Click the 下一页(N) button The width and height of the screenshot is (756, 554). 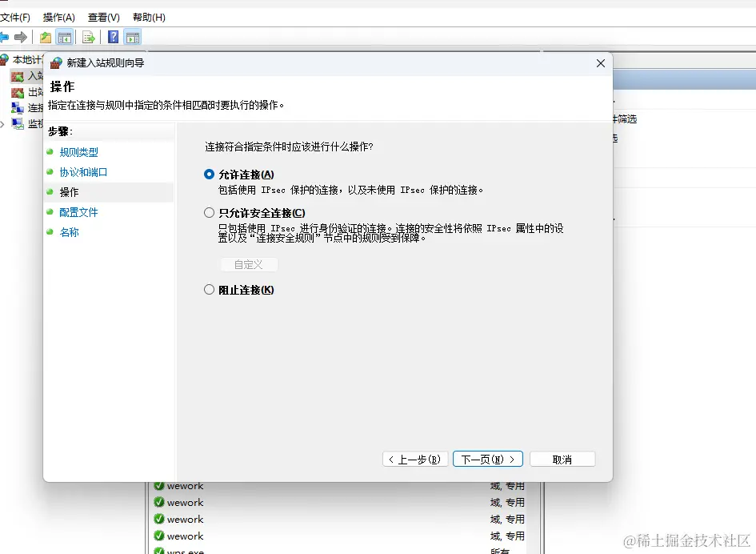point(488,459)
